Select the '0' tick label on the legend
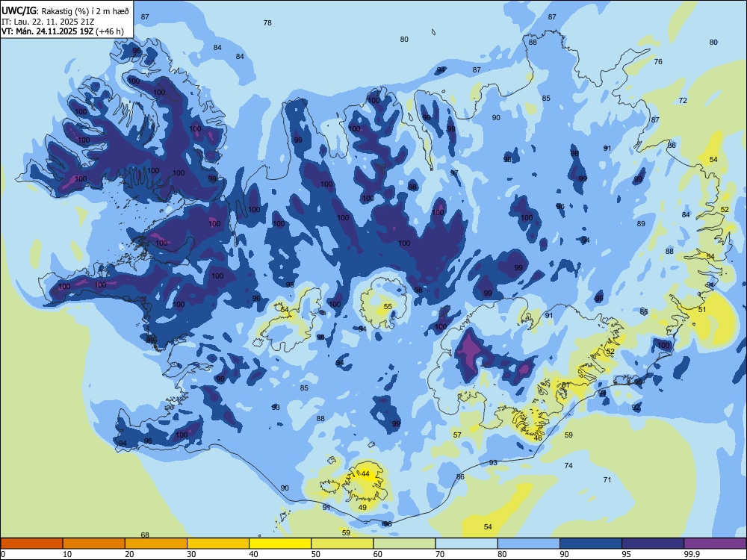Image resolution: width=747 pixels, height=560 pixels. [x=3, y=554]
